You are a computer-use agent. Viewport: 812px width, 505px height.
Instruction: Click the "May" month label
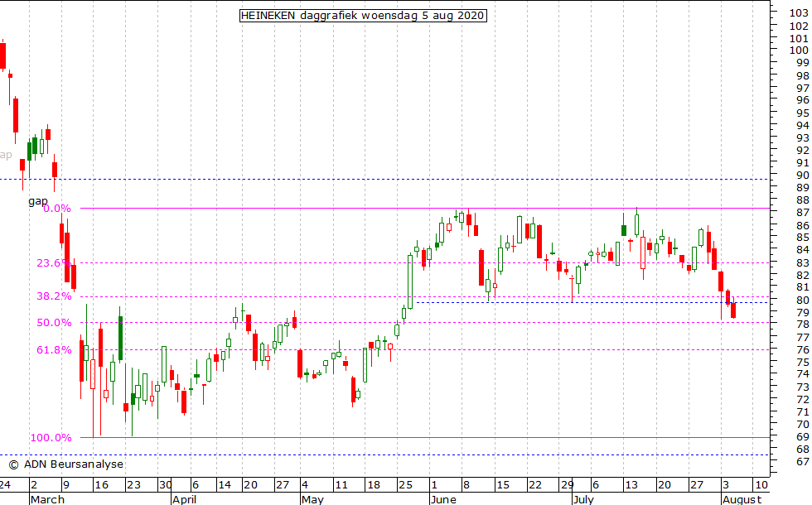pos(312,499)
